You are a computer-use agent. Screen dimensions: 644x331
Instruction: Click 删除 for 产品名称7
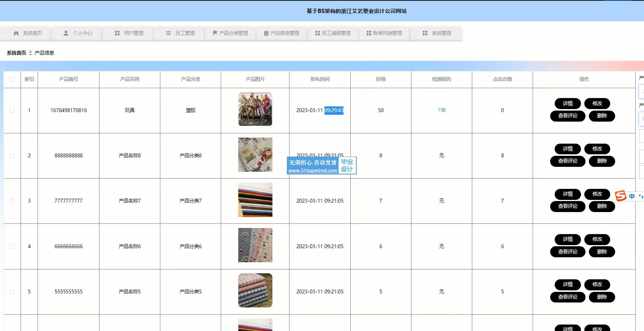(x=602, y=206)
